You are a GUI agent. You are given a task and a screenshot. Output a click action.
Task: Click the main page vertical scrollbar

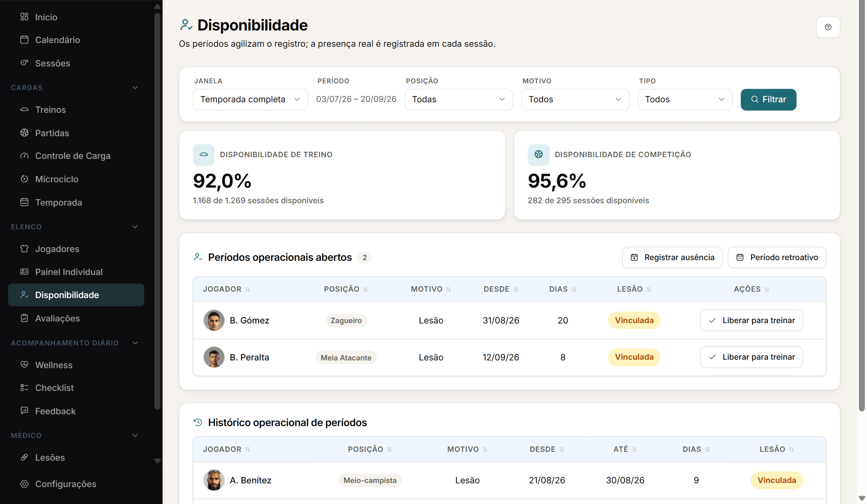pyautogui.click(x=862, y=206)
